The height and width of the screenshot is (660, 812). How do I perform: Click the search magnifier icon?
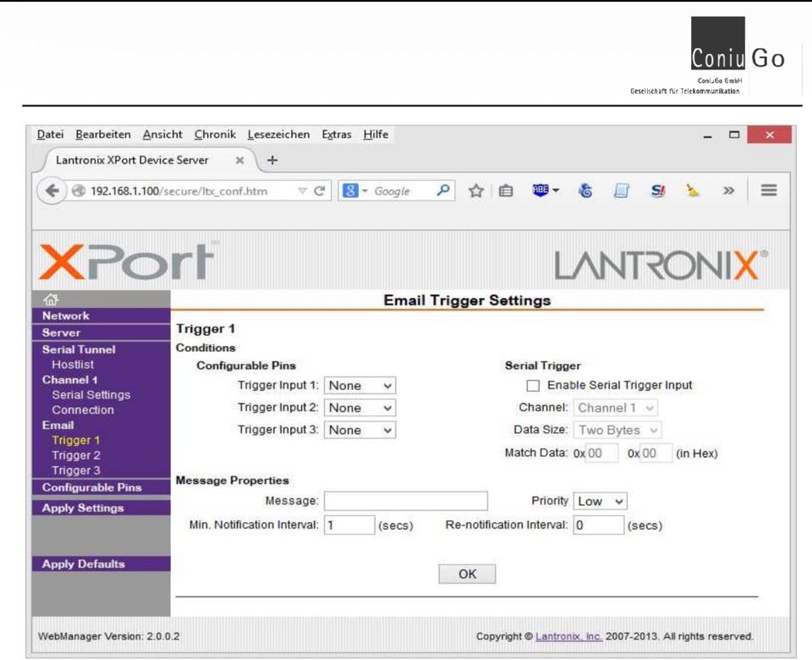(442, 190)
